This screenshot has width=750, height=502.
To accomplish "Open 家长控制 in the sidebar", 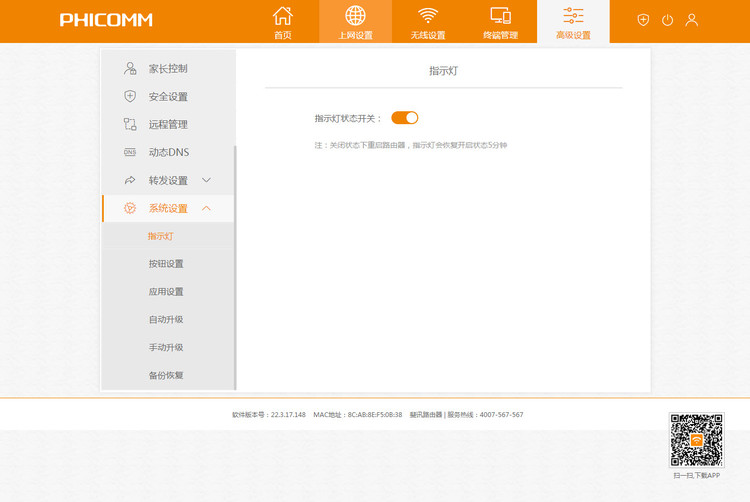I will point(168,68).
